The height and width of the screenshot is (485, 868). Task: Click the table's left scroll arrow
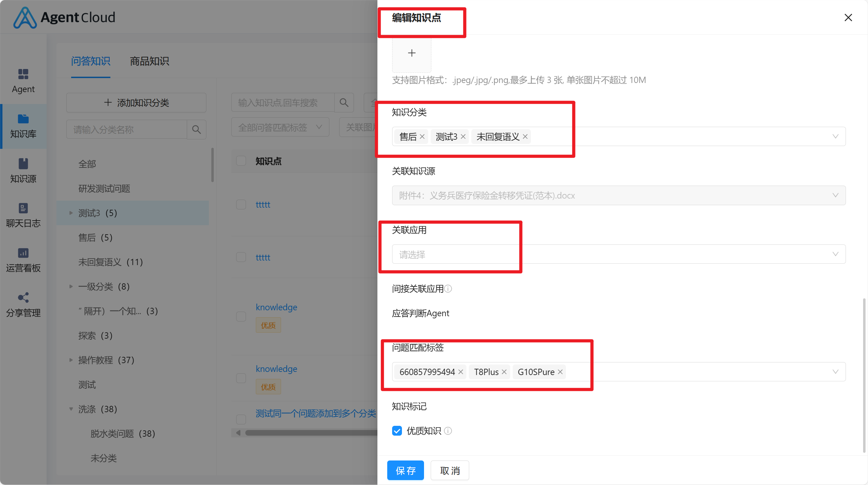pos(238,433)
